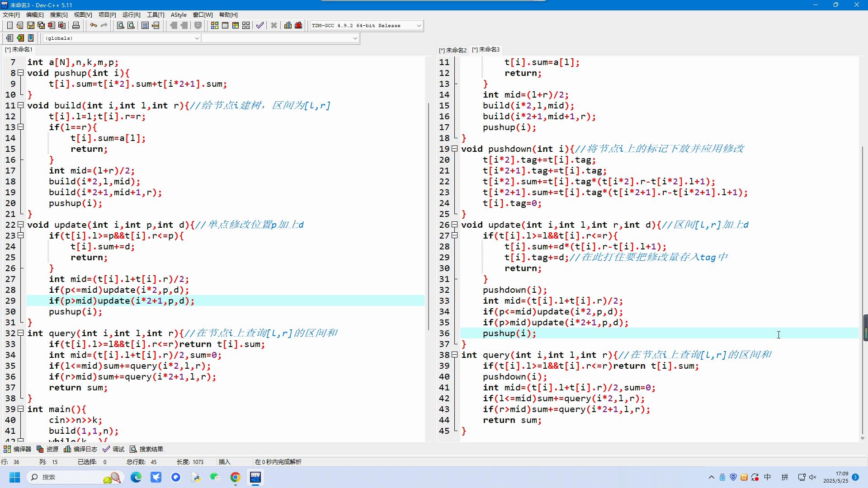Screen dimensions: 868x488
Task: Open the 搜索结果 bottom panel tab
Action: coord(146,449)
